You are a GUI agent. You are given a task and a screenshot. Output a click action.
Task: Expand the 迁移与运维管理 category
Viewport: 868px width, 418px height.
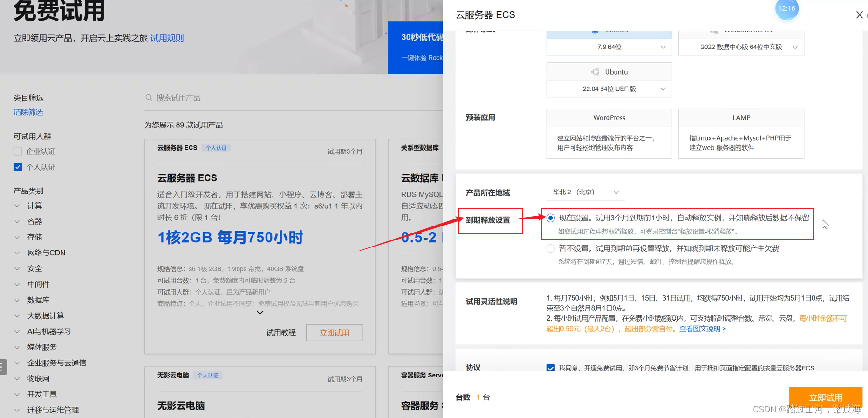pos(17,410)
